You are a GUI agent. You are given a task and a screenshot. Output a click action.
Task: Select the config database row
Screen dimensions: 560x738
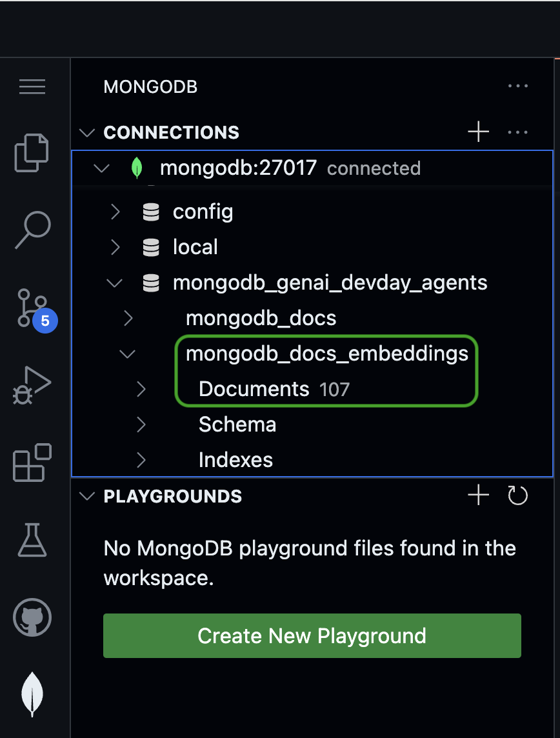click(x=312, y=212)
